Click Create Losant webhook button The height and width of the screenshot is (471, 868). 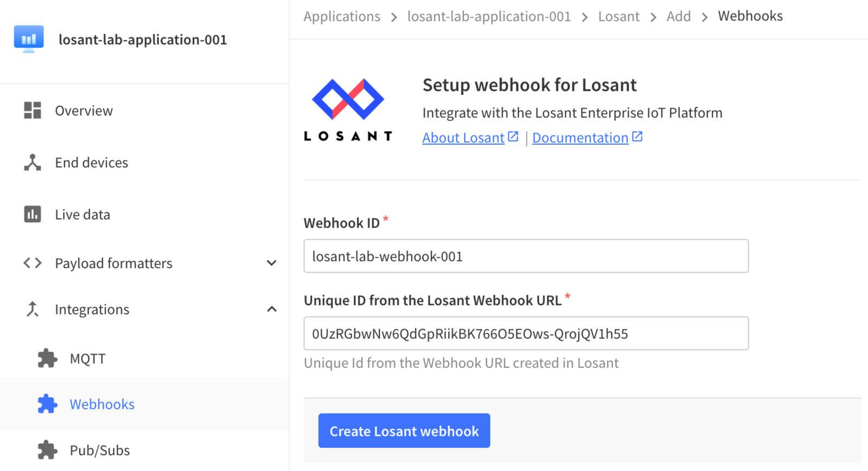[404, 431]
